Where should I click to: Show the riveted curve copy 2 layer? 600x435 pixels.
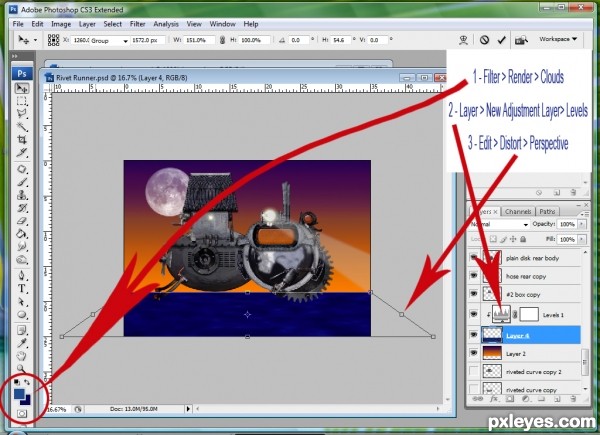pyautogui.click(x=474, y=371)
